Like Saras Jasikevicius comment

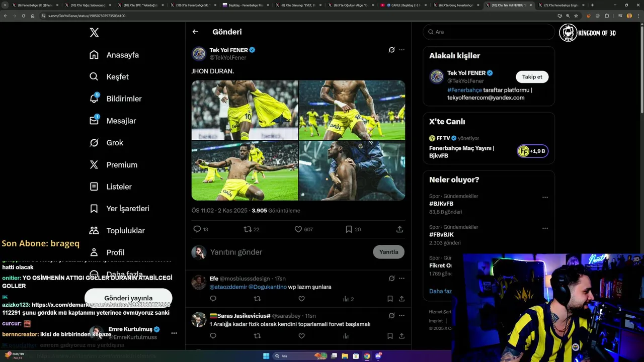pyautogui.click(x=301, y=336)
